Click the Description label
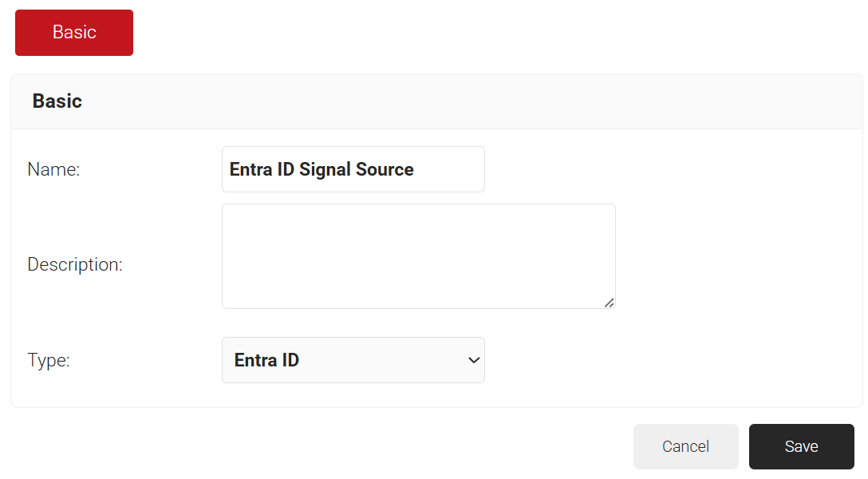Image resolution: width=868 pixels, height=479 pixels. (x=75, y=264)
